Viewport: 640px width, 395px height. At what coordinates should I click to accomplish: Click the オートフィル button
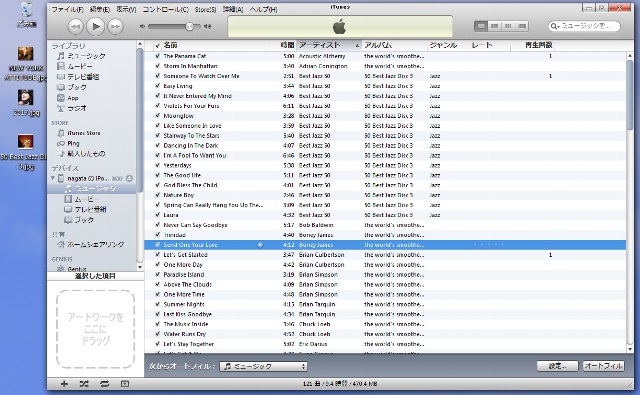tap(603, 366)
